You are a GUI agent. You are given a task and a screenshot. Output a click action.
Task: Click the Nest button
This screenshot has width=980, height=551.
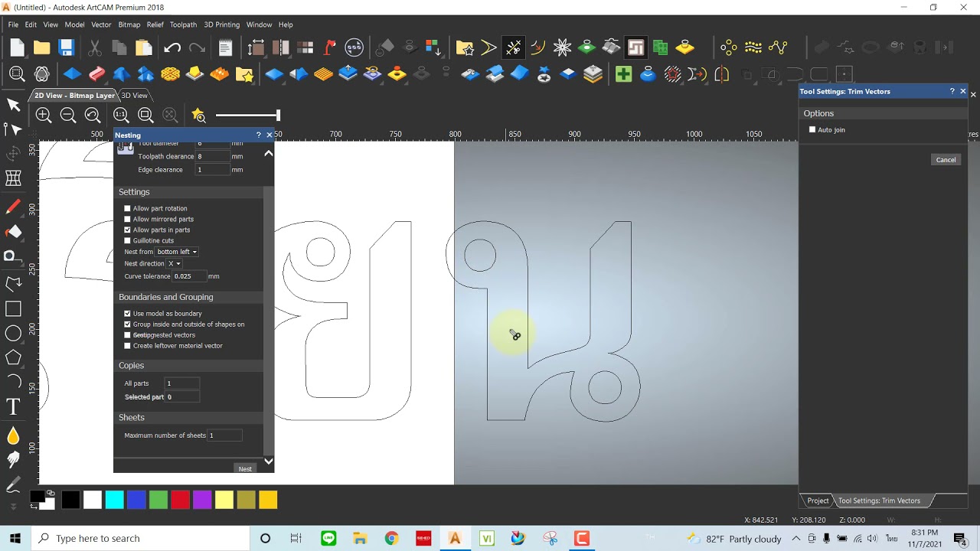(245, 469)
